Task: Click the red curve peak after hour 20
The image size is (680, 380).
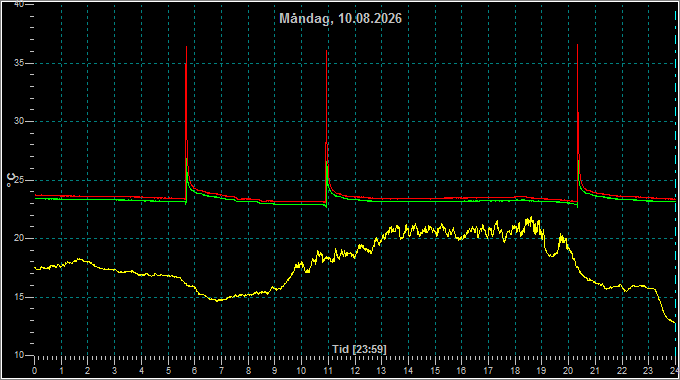Action: click(578, 45)
